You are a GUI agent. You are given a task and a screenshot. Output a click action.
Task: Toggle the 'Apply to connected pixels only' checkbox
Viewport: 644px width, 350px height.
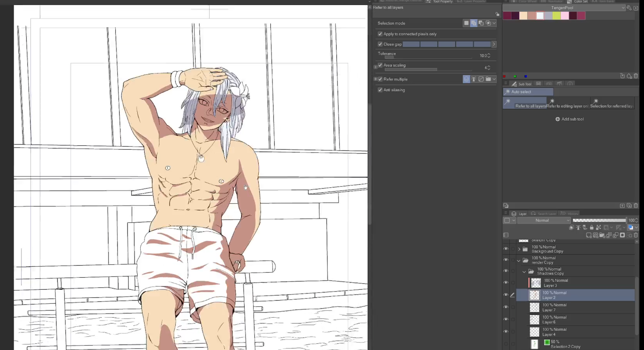coord(380,34)
